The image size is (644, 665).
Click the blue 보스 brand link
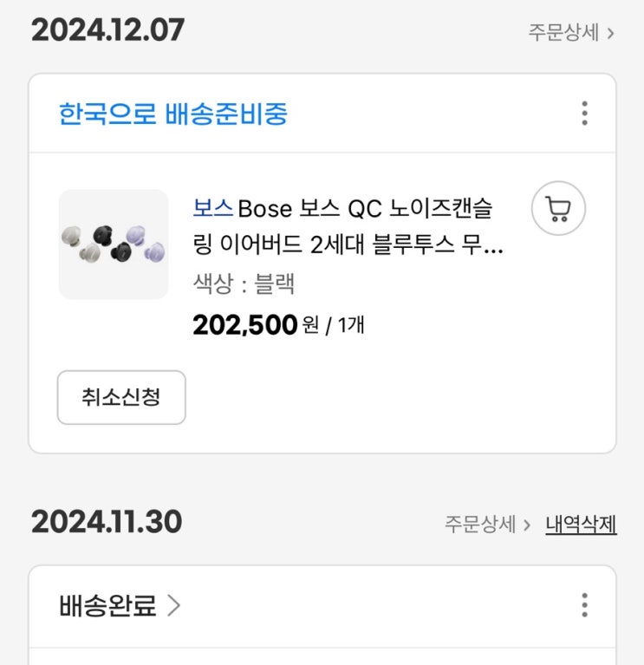click(213, 209)
